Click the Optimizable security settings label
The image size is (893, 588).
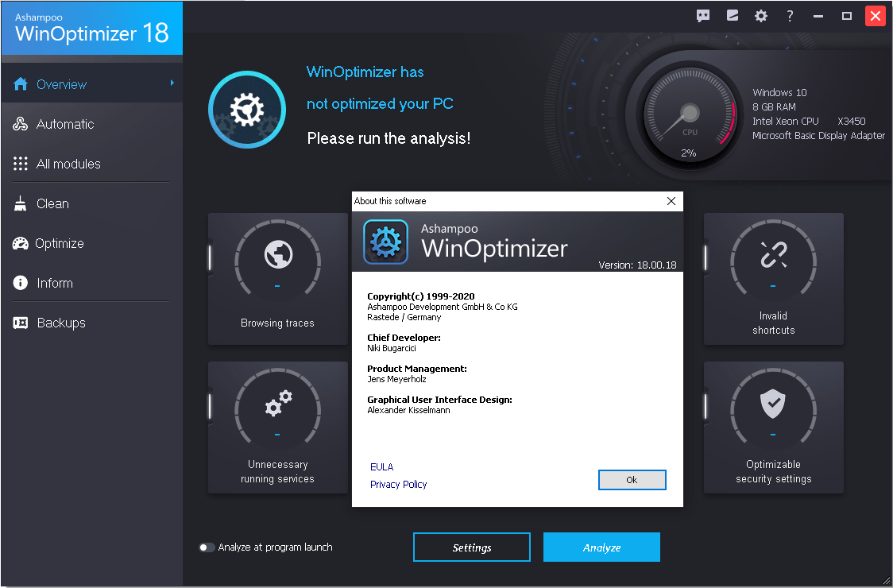point(773,472)
